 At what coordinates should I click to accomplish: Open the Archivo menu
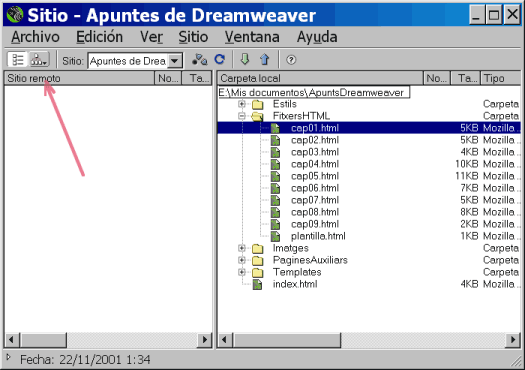click(x=35, y=37)
